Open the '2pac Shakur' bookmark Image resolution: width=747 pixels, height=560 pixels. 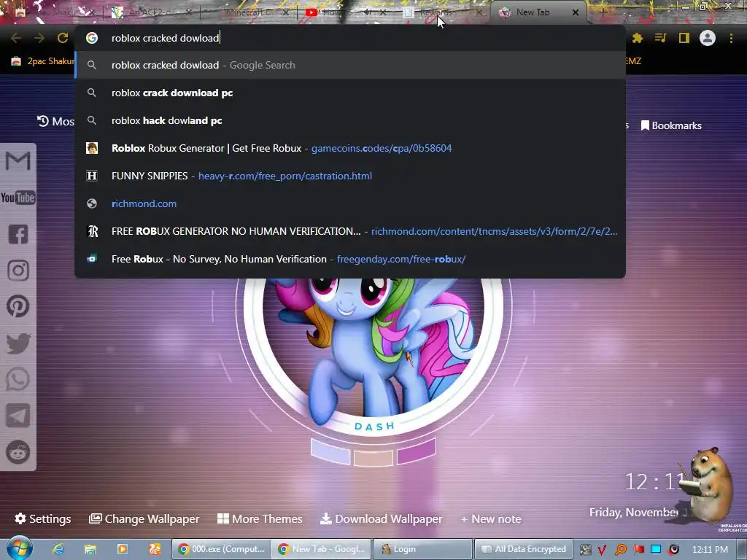click(x=43, y=61)
